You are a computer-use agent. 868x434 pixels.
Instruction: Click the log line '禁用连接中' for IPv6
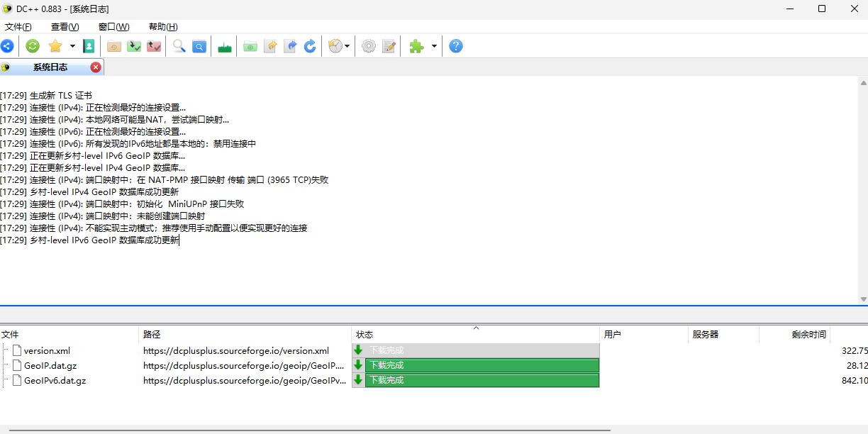pyautogui.click(x=128, y=143)
